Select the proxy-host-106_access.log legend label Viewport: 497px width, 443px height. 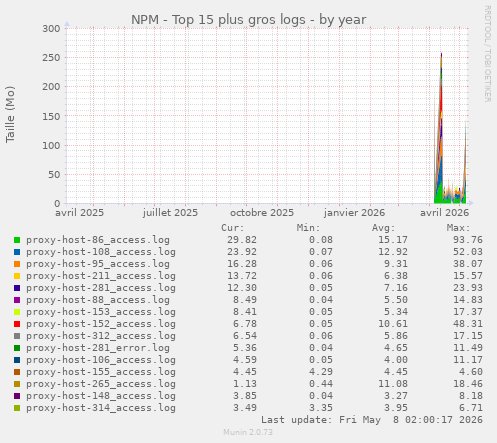(101, 360)
